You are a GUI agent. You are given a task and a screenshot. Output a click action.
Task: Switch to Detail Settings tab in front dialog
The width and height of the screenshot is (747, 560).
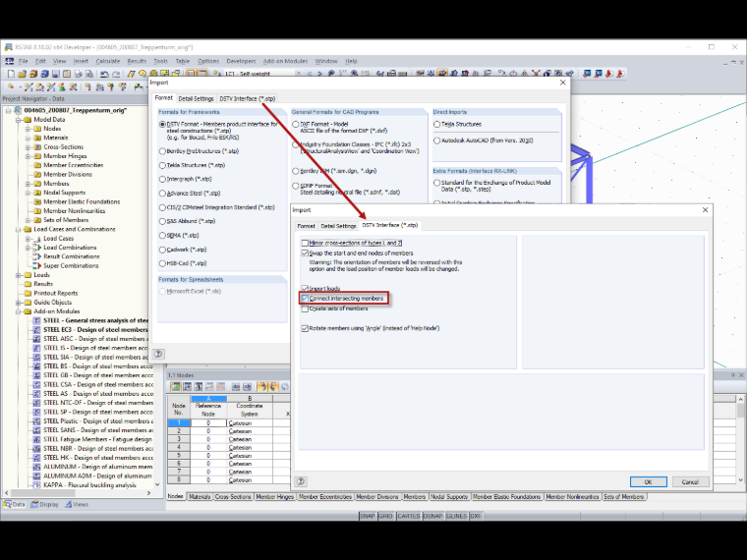pyautogui.click(x=338, y=226)
